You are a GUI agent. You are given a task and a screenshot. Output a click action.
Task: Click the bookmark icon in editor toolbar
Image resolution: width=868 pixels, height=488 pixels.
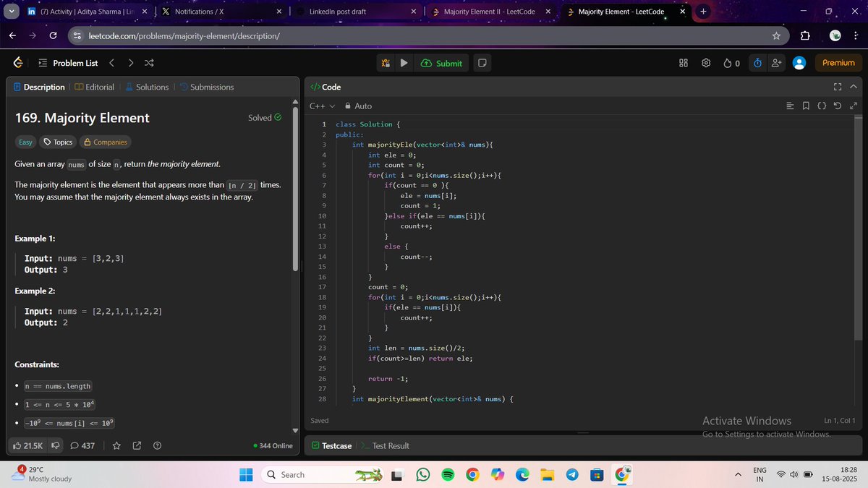tap(807, 106)
